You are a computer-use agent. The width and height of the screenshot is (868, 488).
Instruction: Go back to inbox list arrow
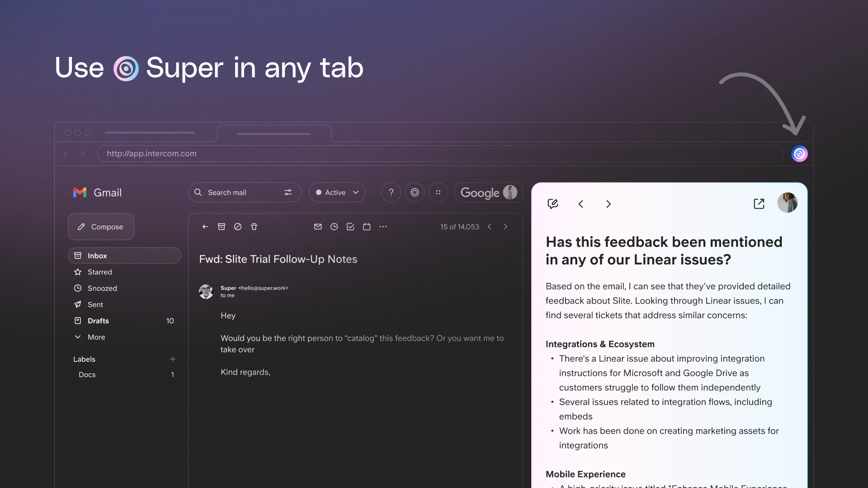click(205, 227)
